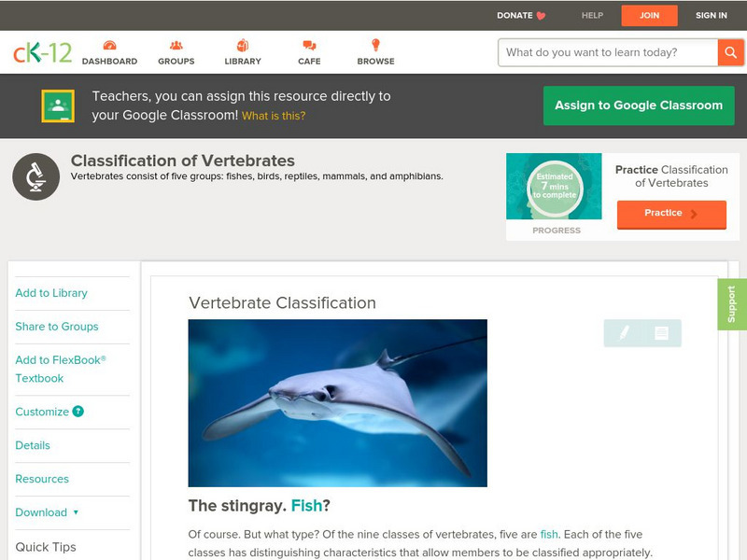Viewport: 747px width, 560px height.
Task: Select the highlighter pen tool icon
Action: point(624,332)
